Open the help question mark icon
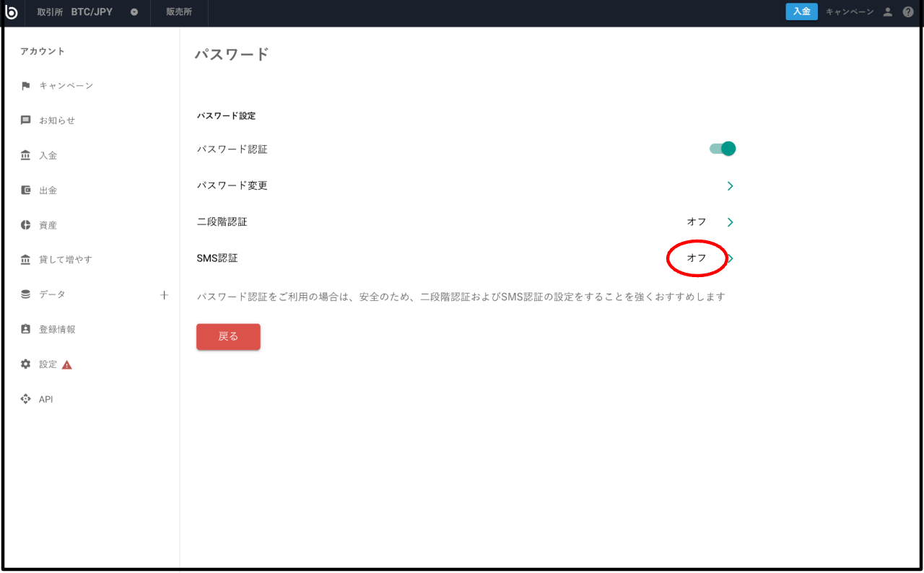Screen dimensions: 924x573 click(908, 12)
